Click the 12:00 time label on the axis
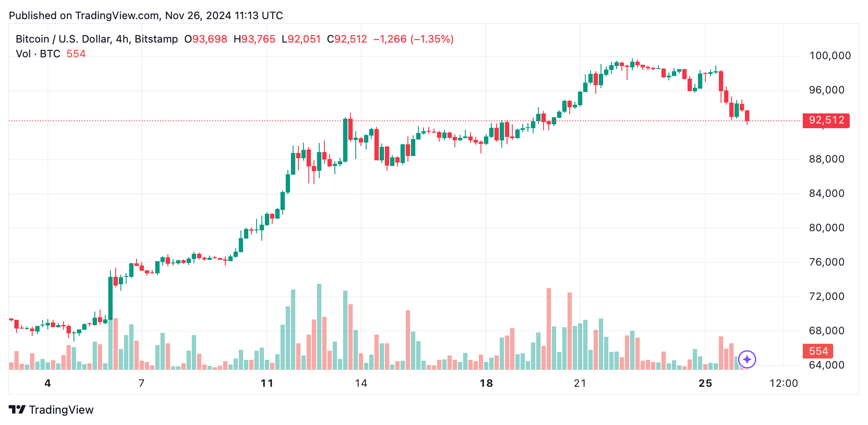This screenshot has height=425, width=868. click(784, 383)
